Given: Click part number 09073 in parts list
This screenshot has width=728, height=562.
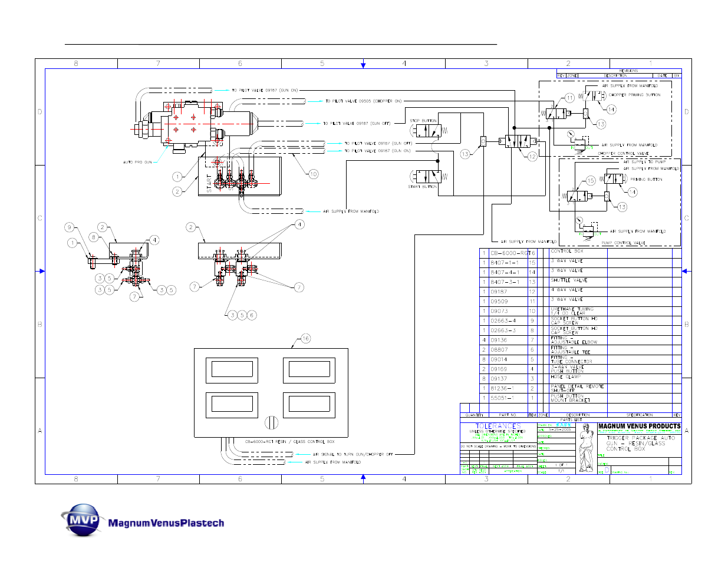Looking at the screenshot, I should point(499,311).
